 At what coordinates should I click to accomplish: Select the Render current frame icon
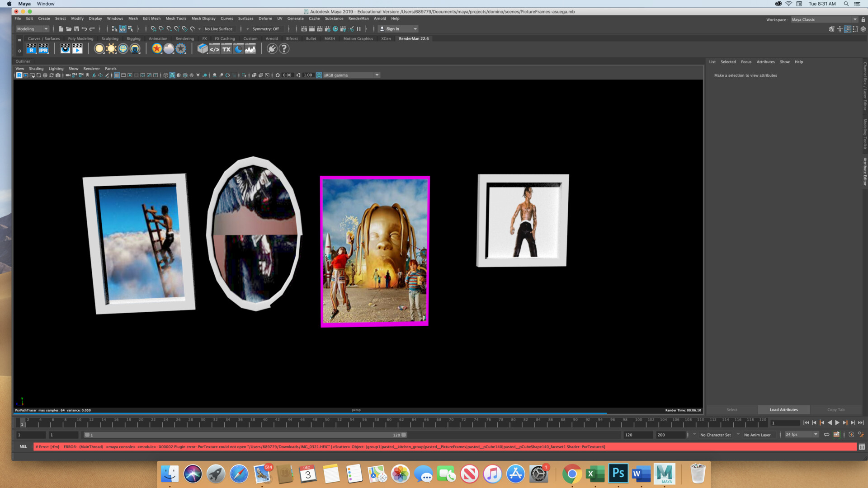(312, 29)
